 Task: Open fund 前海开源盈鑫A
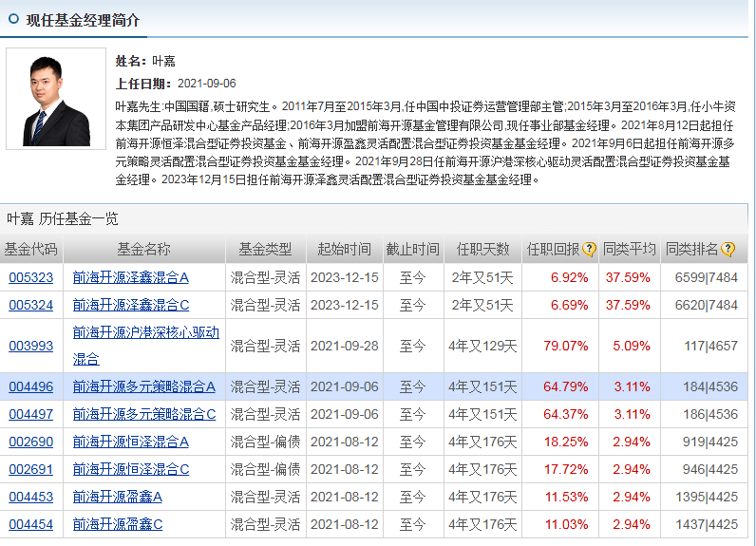coord(117,497)
